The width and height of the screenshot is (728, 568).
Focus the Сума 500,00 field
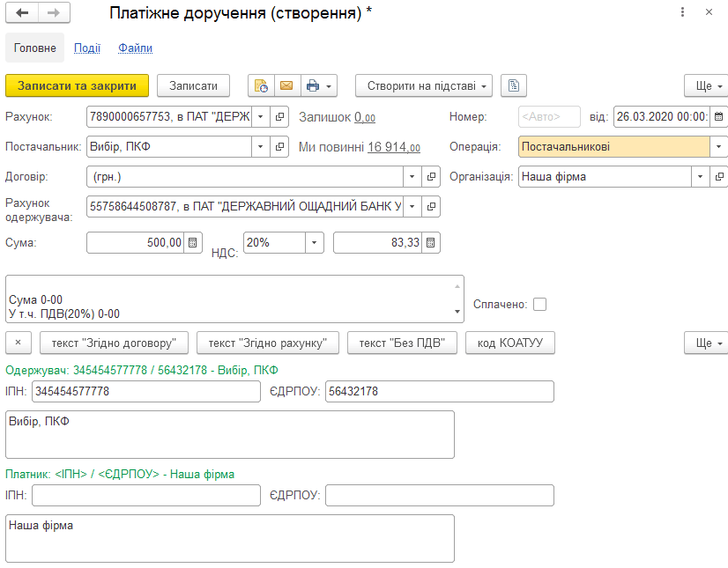pos(135,243)
